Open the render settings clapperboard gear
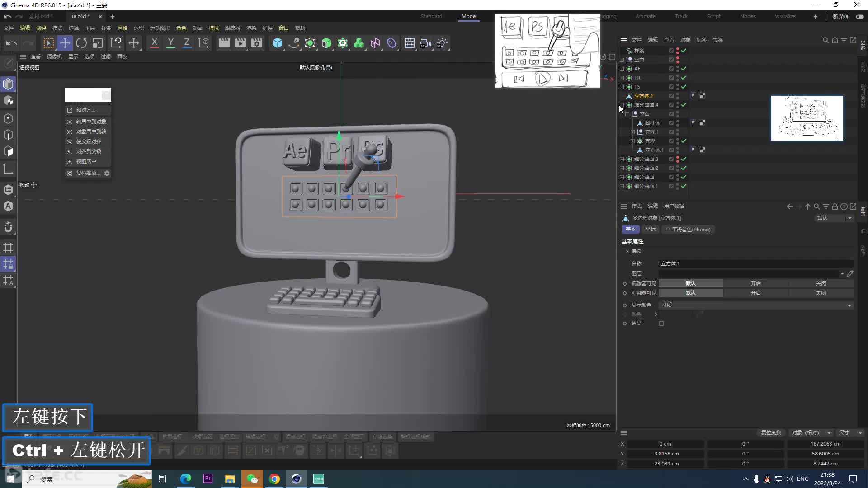 [257, 43]
